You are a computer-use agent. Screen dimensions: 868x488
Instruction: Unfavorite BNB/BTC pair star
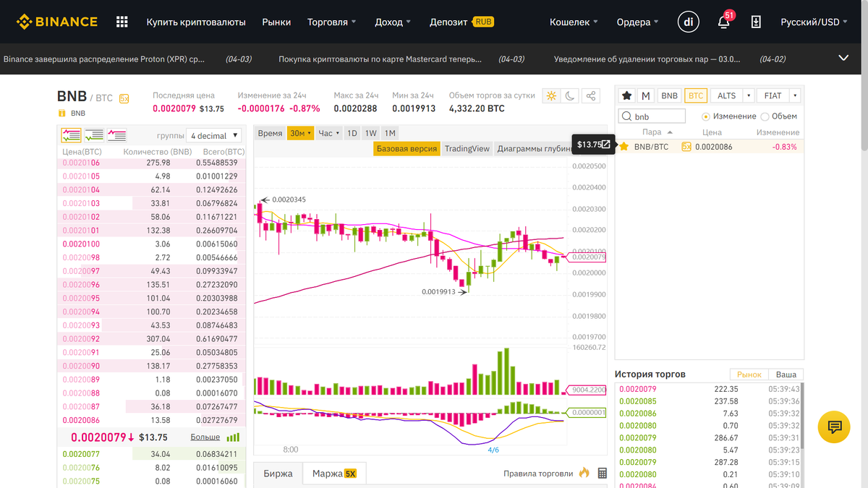tap(624, 146)
